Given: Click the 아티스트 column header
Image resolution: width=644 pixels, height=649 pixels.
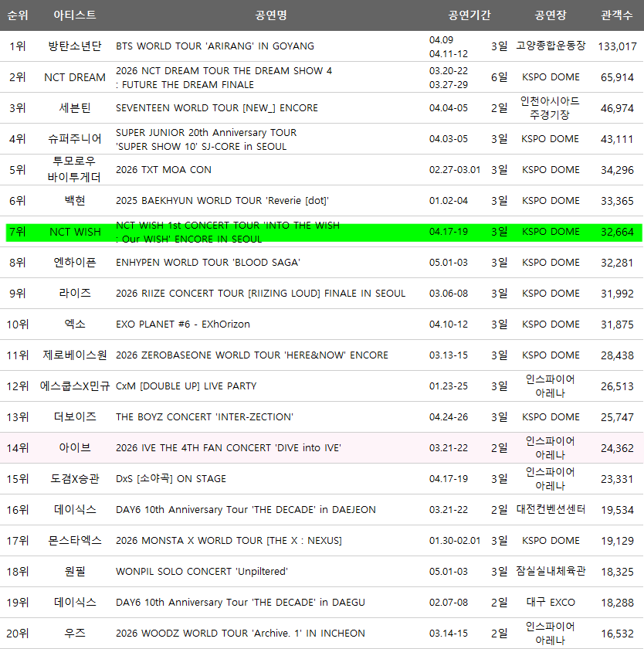Looking at the screenshot, I should point(75,15).
